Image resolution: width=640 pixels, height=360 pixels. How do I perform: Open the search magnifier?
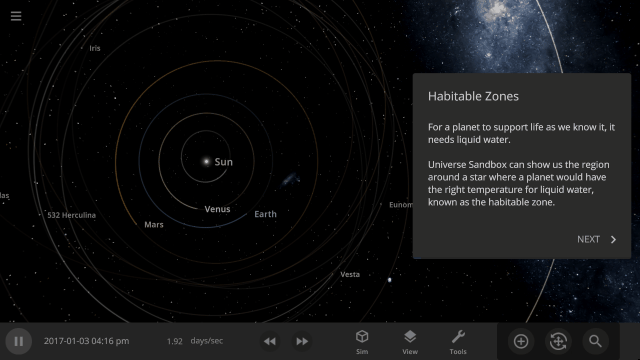click(x=595, y=341)
